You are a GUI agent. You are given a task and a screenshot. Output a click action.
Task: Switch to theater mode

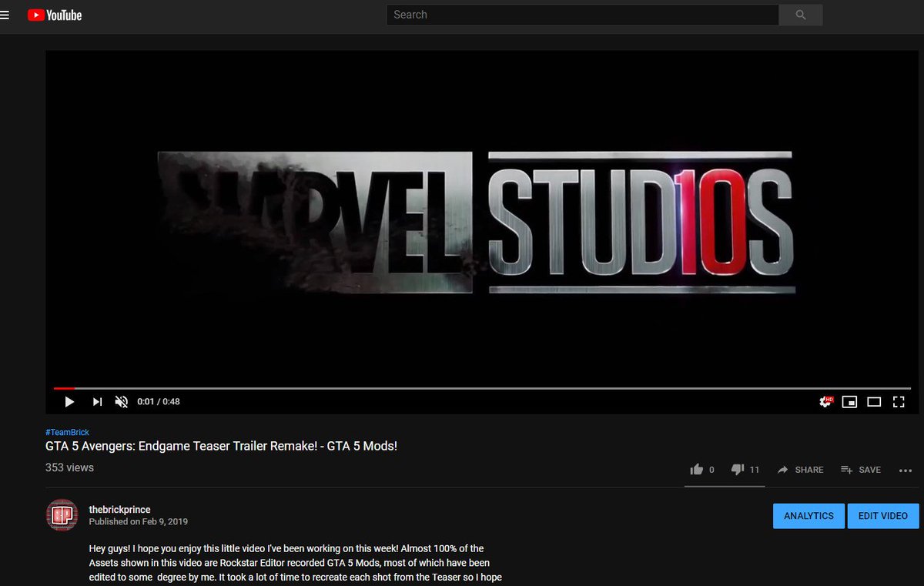tap(874, 401)
